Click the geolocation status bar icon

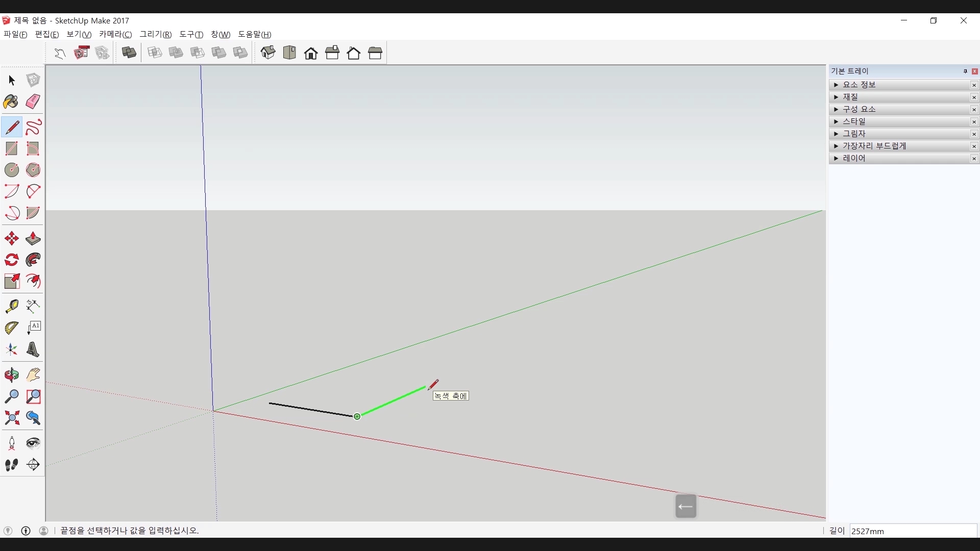pos(8,531)
